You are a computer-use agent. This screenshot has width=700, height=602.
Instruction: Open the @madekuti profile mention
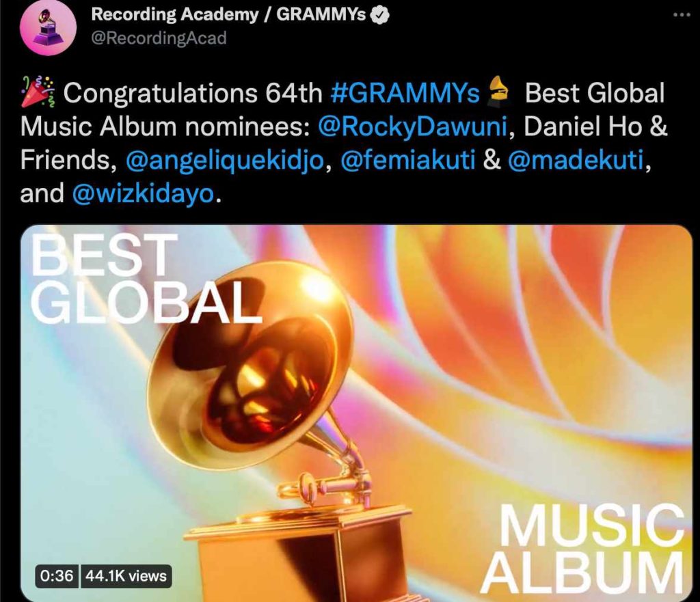[x=576, y=160]
